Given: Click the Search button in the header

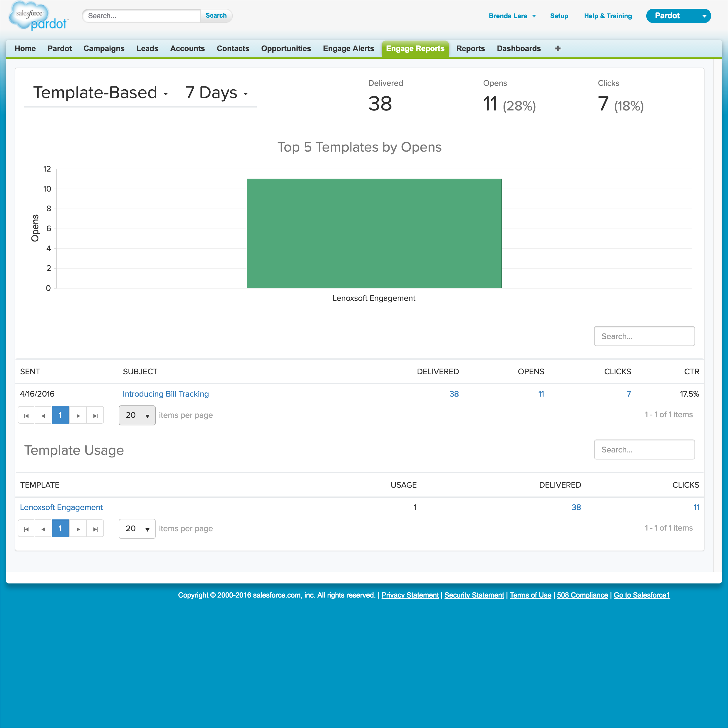Looking at the screenshot, I should 216,16.
